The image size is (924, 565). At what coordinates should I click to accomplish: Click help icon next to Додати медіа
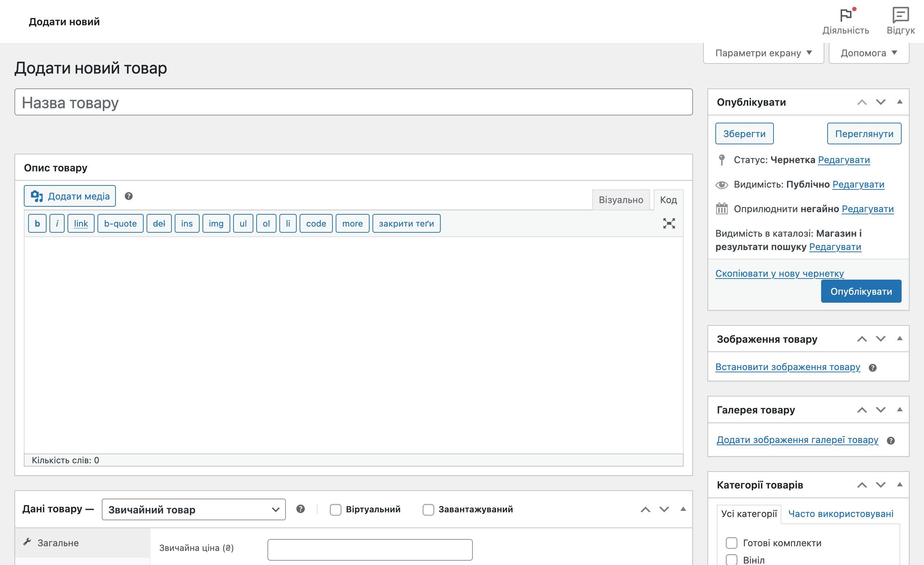[128, 196]
